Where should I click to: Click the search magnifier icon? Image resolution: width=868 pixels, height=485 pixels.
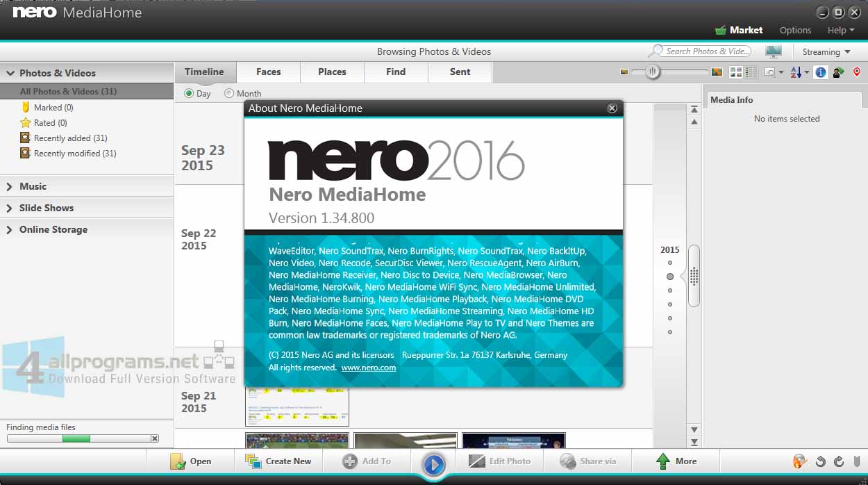[656, 51]
